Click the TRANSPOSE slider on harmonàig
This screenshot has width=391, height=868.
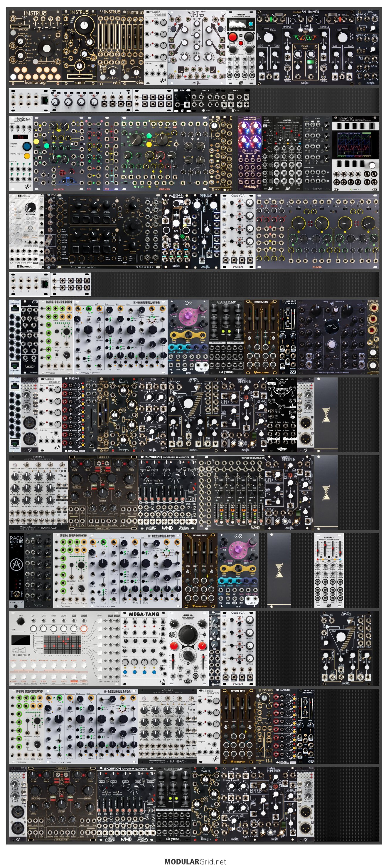click(x=21, y=26)
